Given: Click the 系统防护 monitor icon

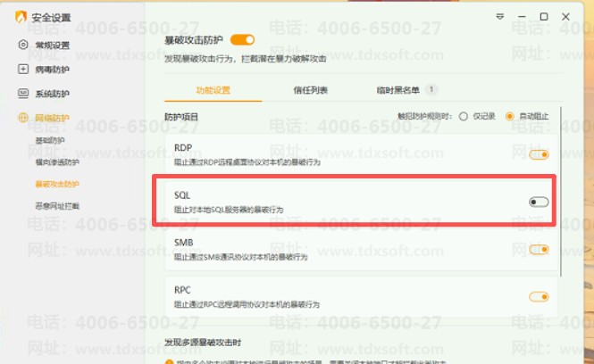Looking at the screenshot, I should [x=23, y=93].
